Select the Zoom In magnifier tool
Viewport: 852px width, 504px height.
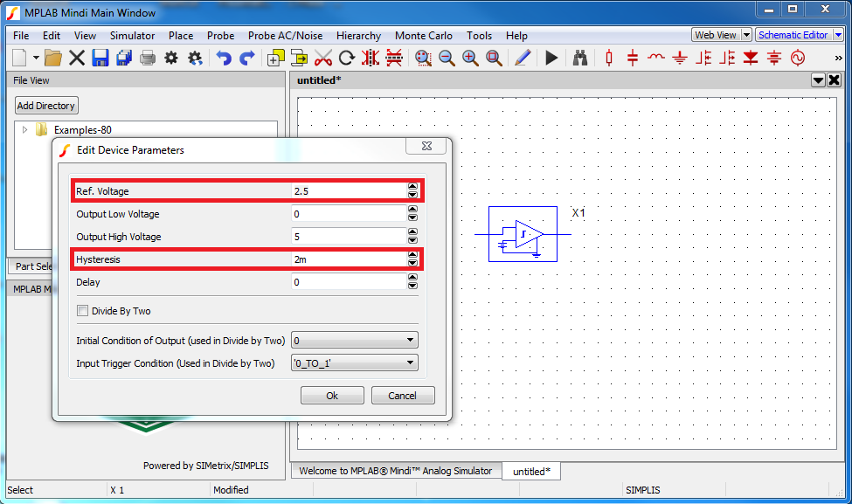(470, 59)
